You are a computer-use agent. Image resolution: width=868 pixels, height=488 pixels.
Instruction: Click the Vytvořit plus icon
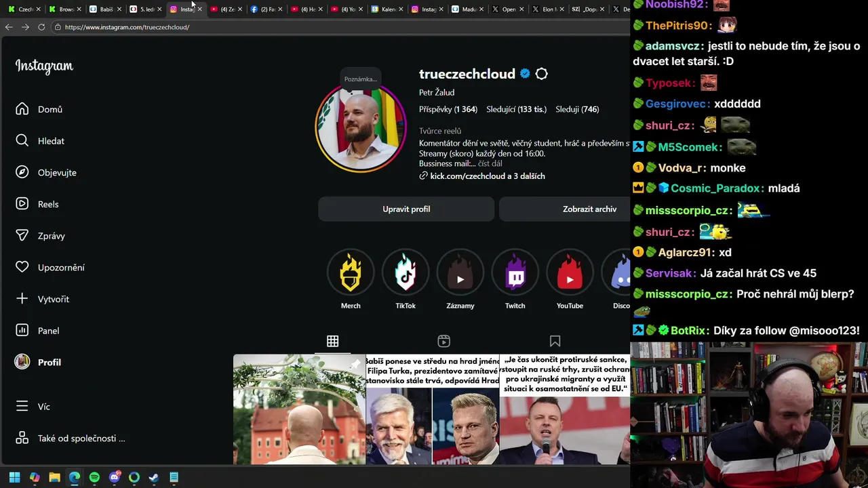(22, 299)
